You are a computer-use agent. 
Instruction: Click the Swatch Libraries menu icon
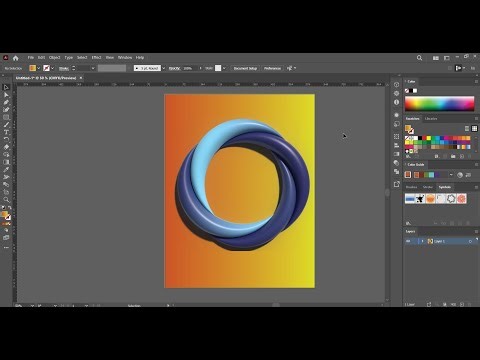[x=408, y=156]
